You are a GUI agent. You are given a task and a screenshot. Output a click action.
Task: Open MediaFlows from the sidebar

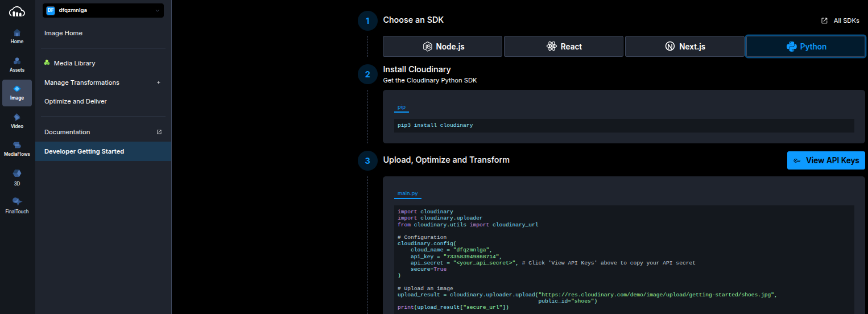pos(17,149)
